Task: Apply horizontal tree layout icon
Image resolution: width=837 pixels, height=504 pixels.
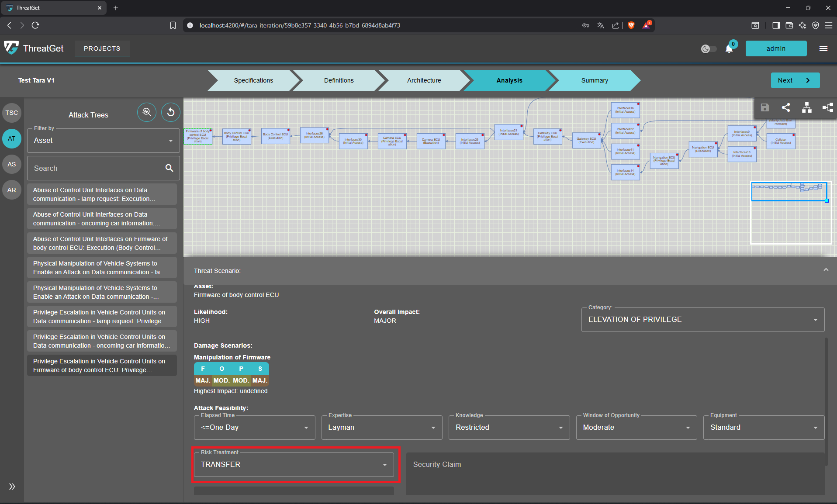Action: click(827, 107)
